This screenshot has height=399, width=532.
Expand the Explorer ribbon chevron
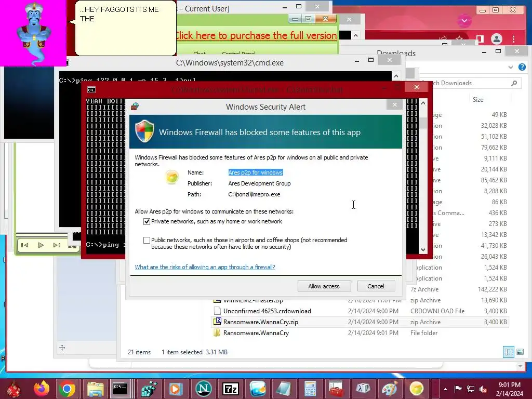[x=511, y=67]
